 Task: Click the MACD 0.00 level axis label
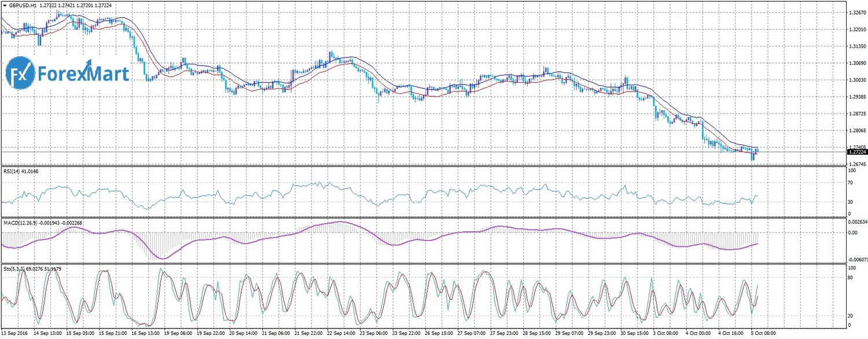[852, 232]
